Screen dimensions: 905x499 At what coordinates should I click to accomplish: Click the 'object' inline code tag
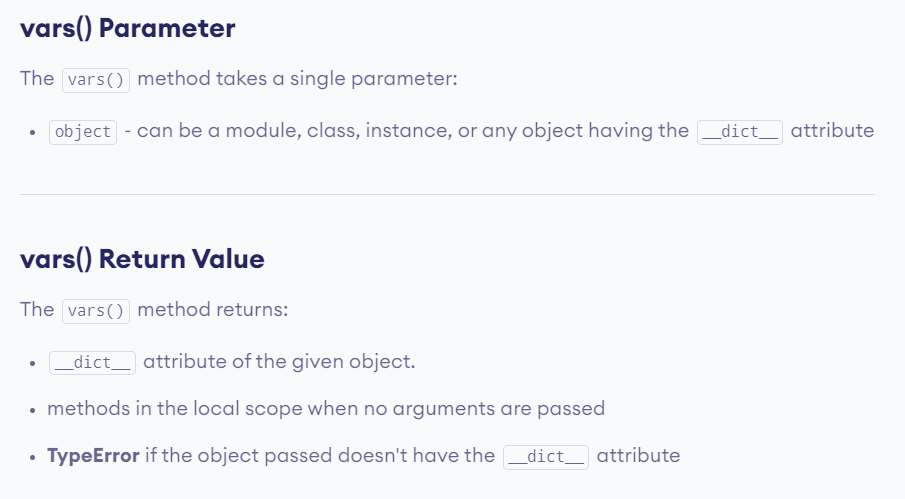pos(83,132)
